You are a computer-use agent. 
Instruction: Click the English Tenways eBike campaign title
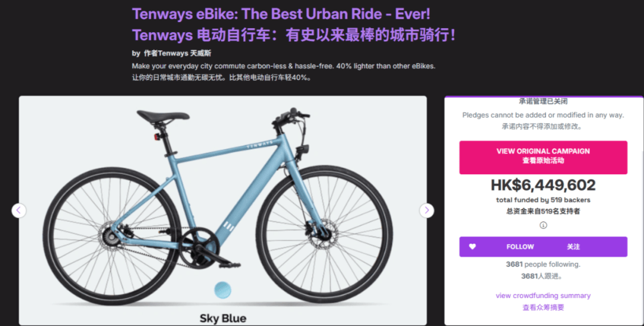281,13
